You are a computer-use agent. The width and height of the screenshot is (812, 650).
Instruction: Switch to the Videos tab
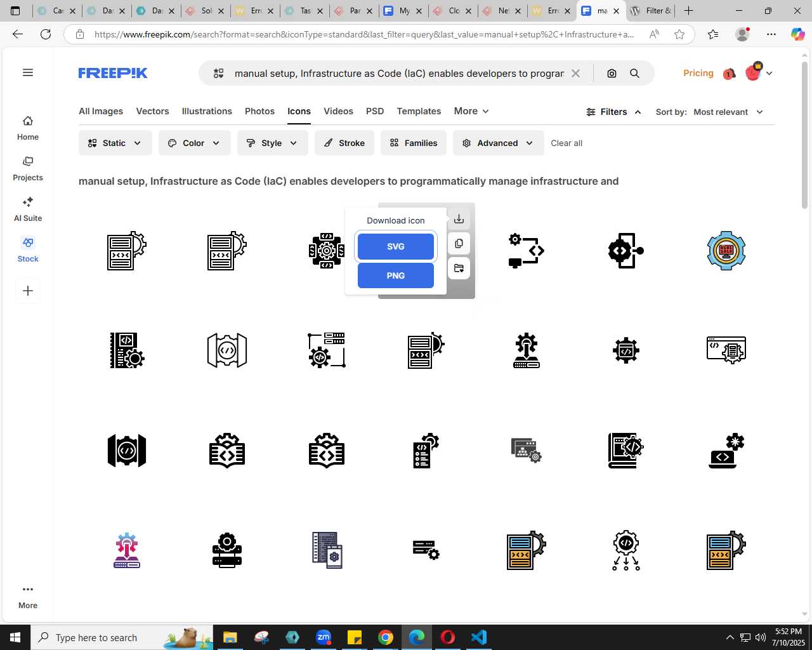[x=338, y=111]
